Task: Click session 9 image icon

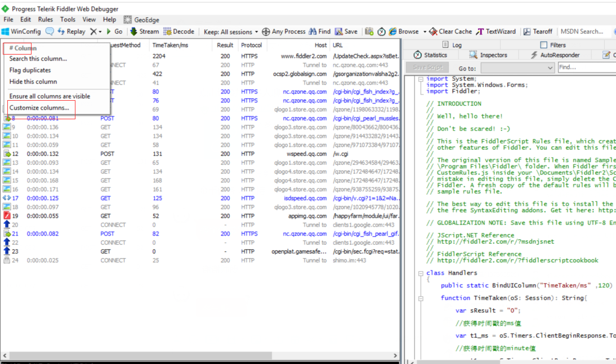Action: click(7, 127)
